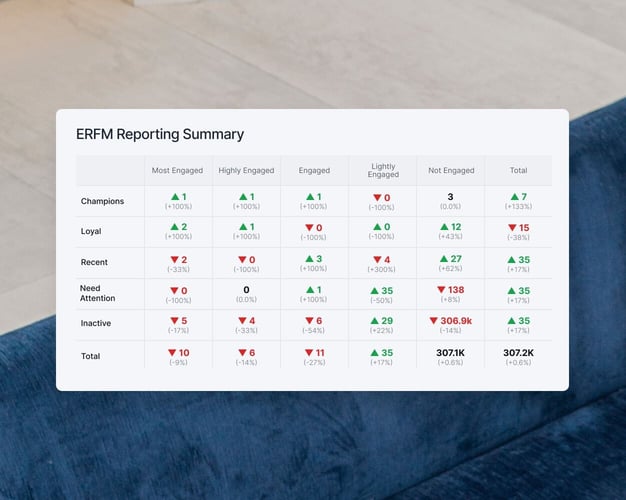
Task: Click the red down arrow next to 306.9k
Action: (x=434, y=321)
